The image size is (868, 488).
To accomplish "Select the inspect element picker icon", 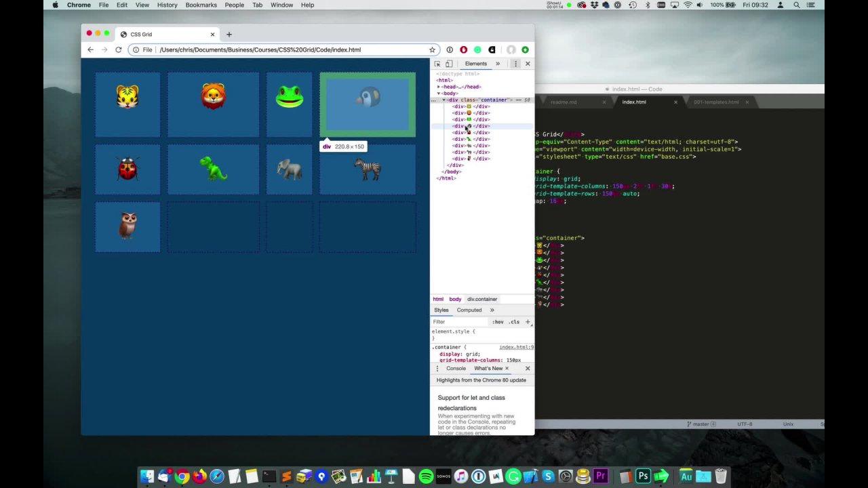I will 437,64.
